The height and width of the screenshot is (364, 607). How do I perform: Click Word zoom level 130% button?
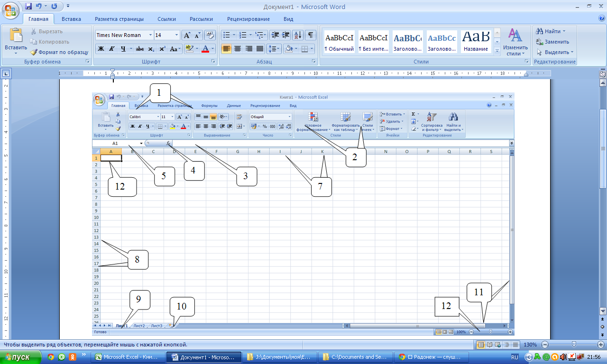click(530, 345)
